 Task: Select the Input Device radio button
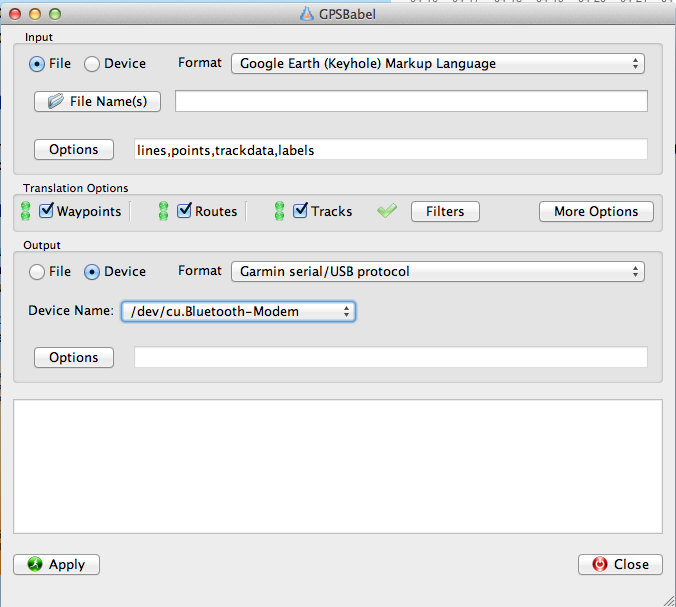92,64
